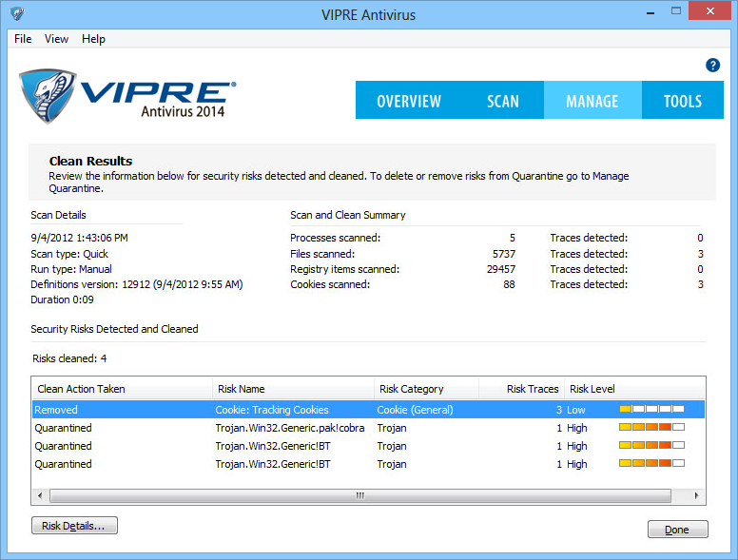Image resolution: width=738 pixels, height=560 pixels.
Task: Click the Processes scanned value 5
Action: [512, 238]
